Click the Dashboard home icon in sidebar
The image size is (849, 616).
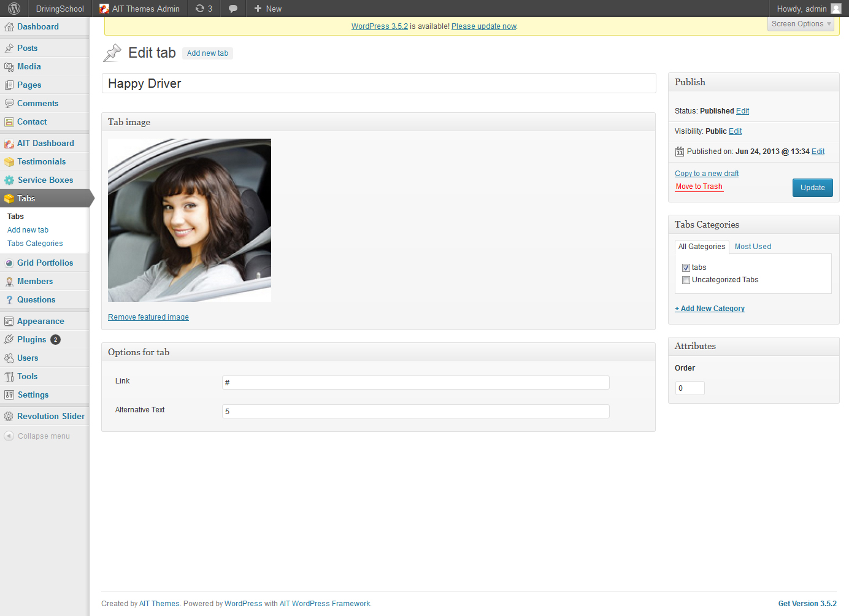pyautogui.click(x=9, y=27)
